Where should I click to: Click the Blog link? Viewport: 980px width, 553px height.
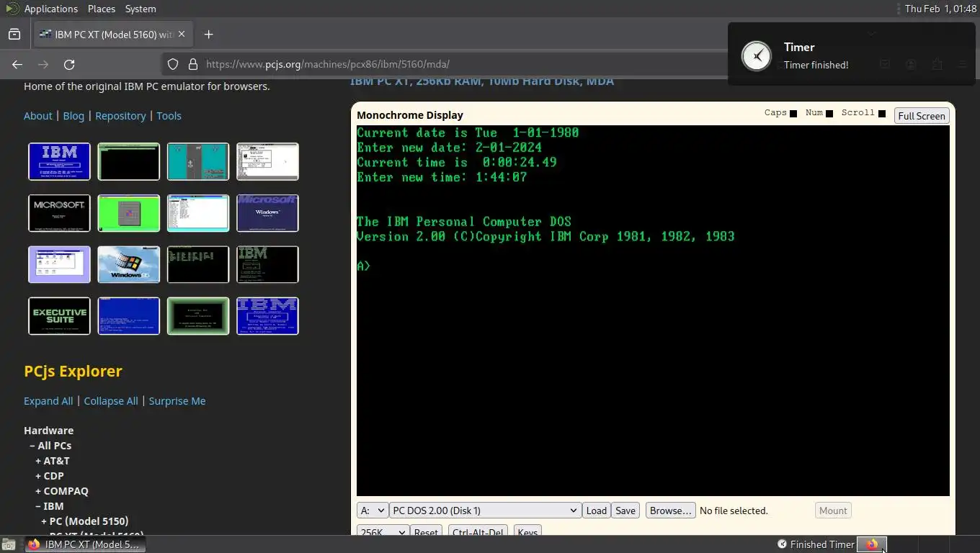73,116
